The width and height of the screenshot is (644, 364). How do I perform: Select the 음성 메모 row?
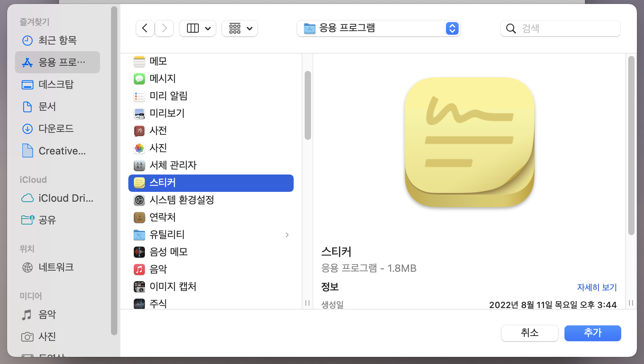tap(211, 252)
